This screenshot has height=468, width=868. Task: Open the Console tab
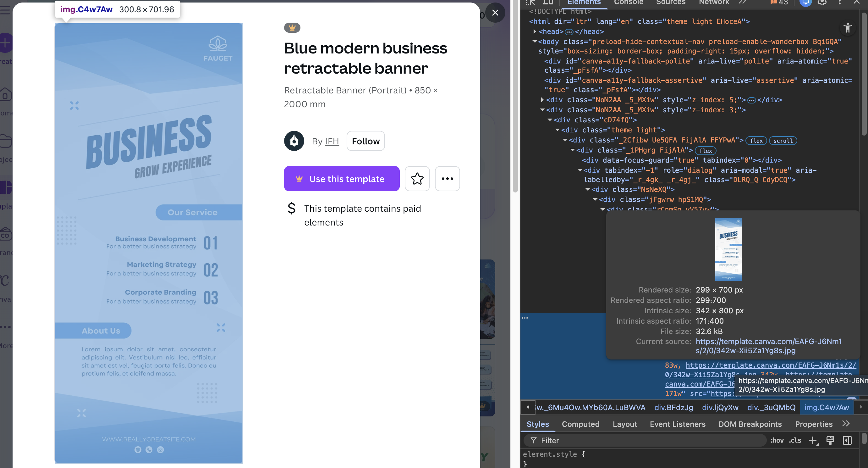(x=629, y=3)
